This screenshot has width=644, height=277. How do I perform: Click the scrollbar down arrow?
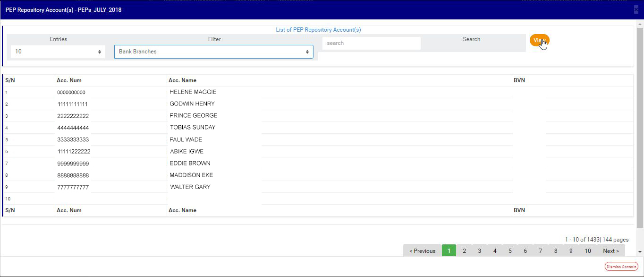(x=640, y=252)
